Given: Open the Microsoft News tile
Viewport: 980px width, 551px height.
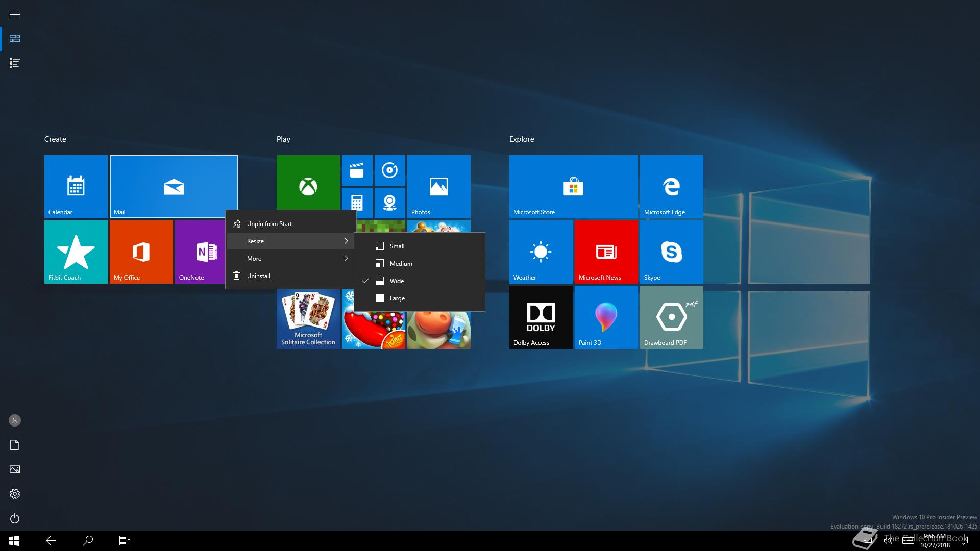Looking at the screenshot, I should coord(606,252).
